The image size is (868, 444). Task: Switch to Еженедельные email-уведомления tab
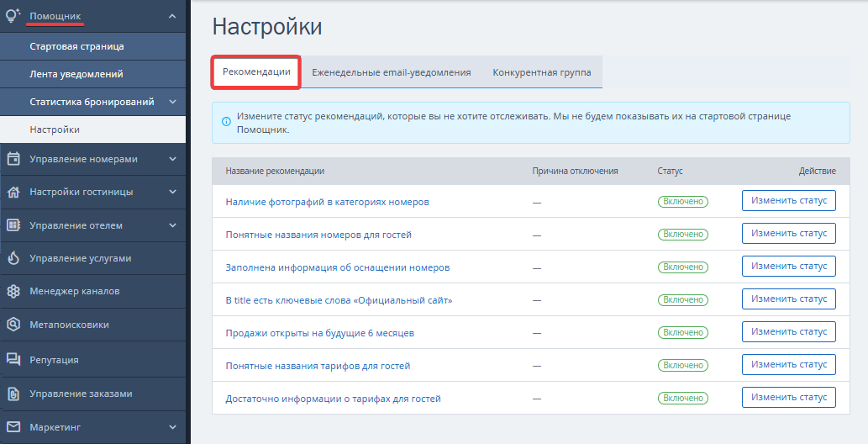[x=392, y=72]
